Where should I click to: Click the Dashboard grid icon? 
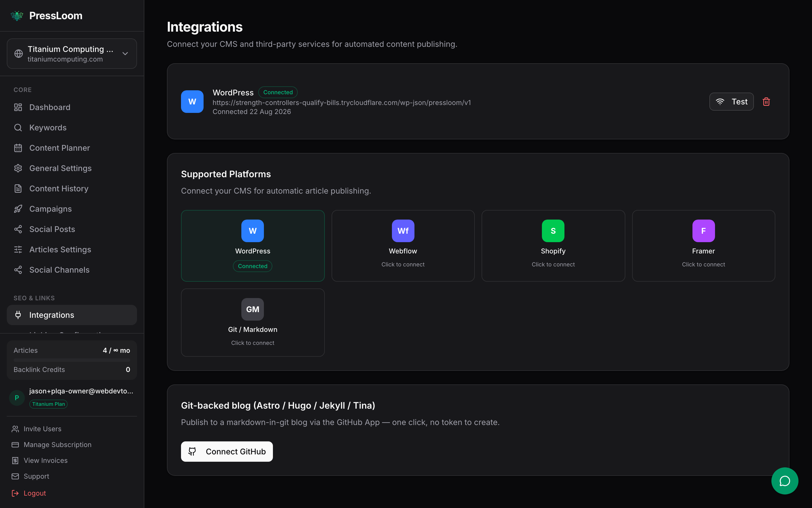[18, 107]
